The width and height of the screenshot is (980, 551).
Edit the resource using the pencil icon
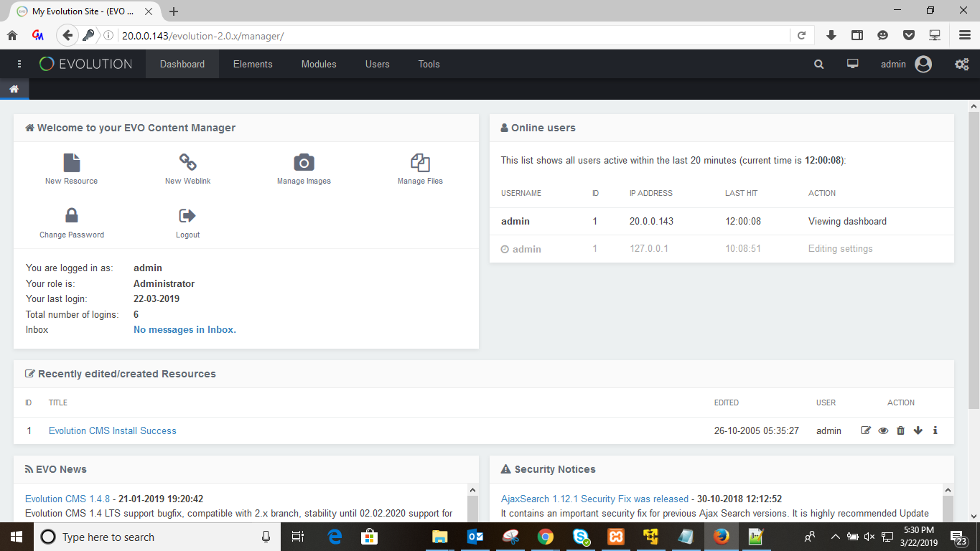pyautogui.click(x=866, y=430)
